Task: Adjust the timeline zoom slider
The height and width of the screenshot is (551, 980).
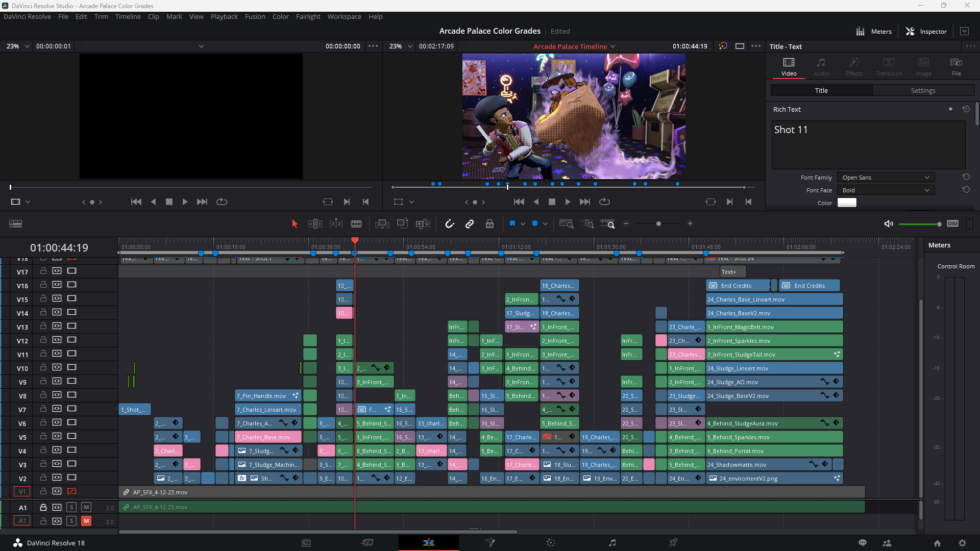Action: (658, 224)
